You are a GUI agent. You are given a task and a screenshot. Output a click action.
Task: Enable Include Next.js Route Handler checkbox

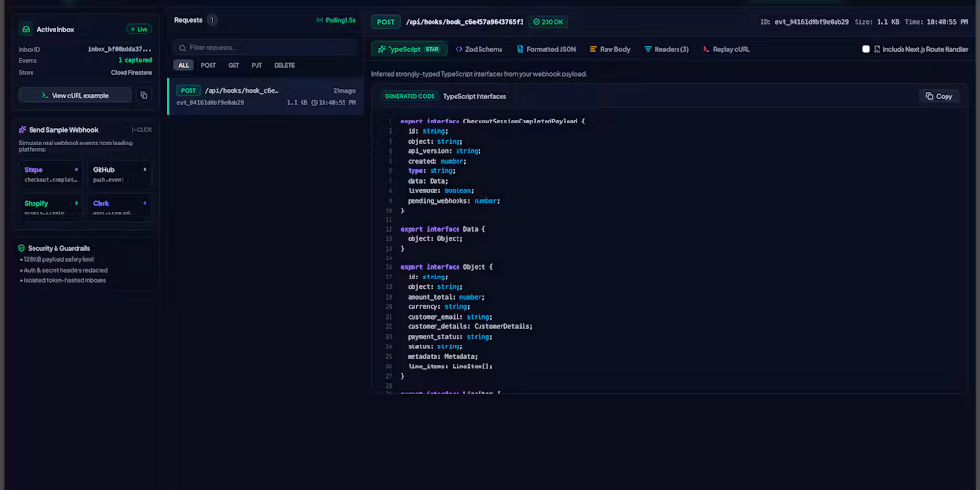865,49
